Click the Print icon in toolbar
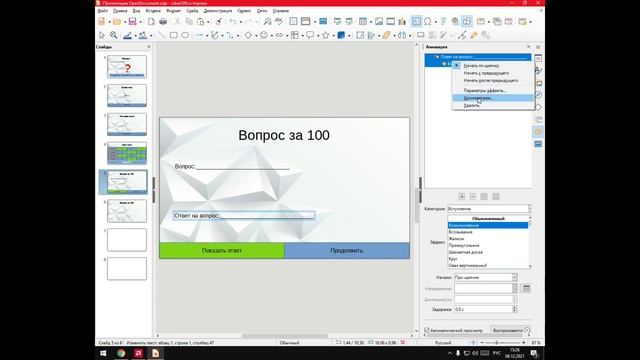Viewport: 640px width, 360px height. [163, 22]
